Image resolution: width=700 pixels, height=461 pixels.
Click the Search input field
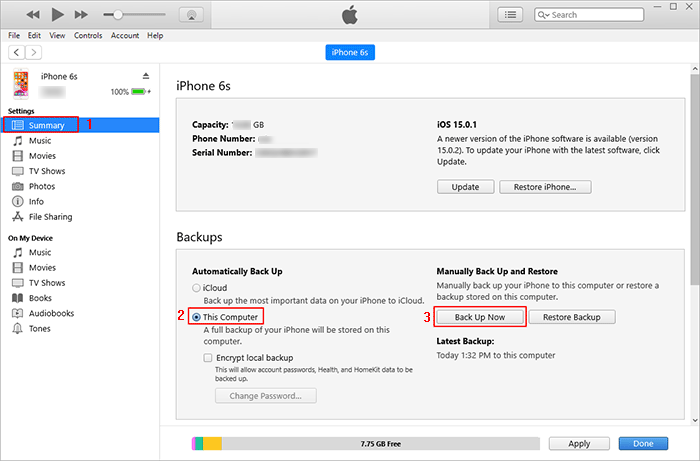tap(589, 15)
